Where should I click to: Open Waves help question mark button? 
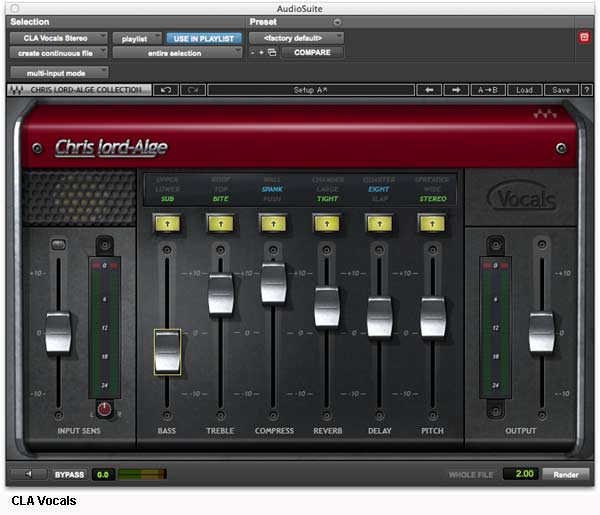click(x=587, y=90)
